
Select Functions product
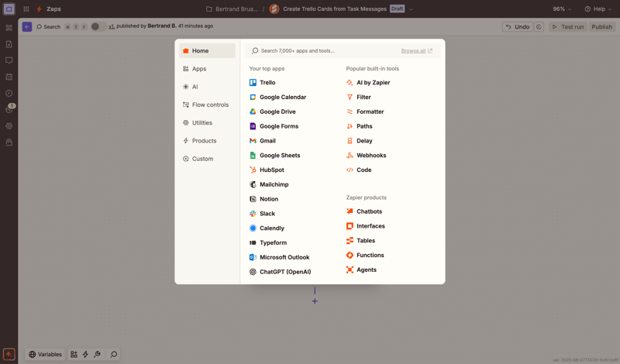click(365, 256)
